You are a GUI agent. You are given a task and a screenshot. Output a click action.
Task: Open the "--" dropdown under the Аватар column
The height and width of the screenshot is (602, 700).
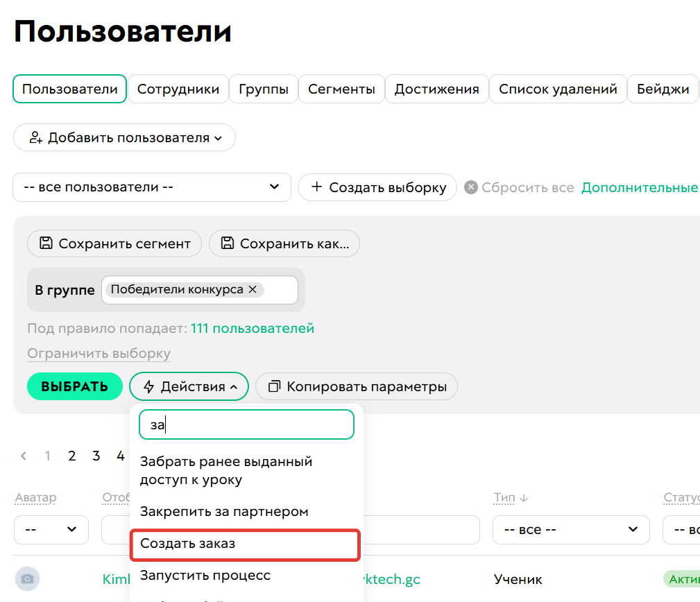51,529
